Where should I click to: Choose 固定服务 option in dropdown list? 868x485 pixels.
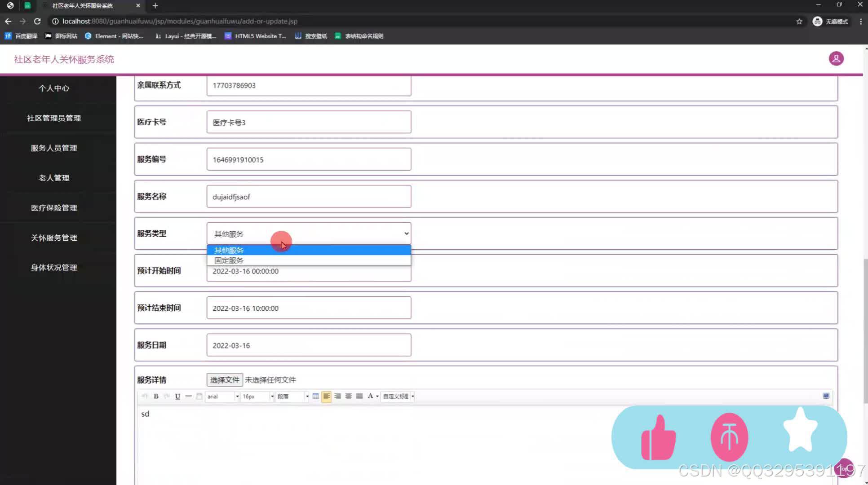click(x=309, y=260)
